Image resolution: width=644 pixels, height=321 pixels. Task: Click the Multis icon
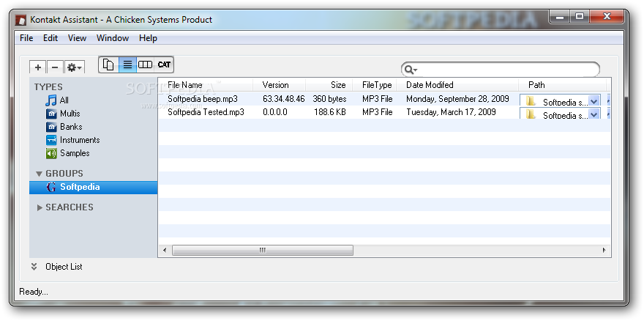click(51, 114)
